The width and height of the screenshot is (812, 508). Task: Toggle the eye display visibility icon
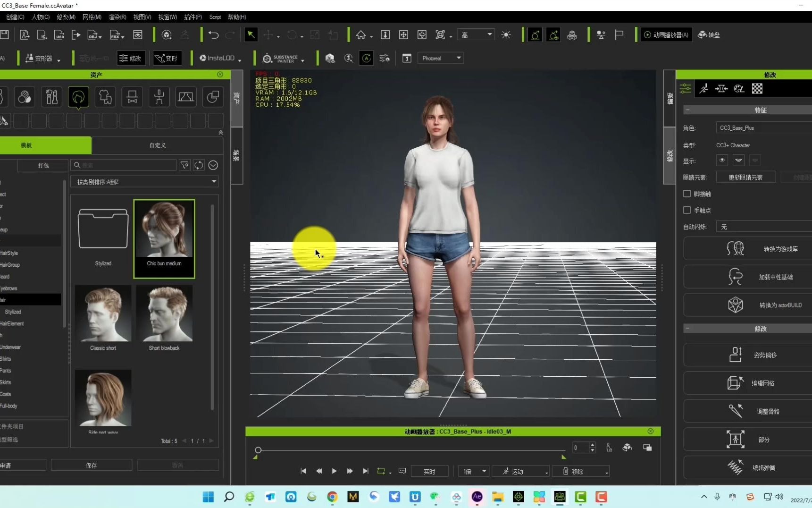(722, 161)
